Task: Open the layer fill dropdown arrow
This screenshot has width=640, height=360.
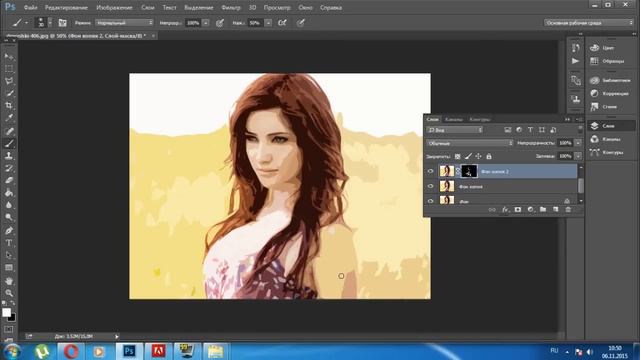Action: pos(578,156)
